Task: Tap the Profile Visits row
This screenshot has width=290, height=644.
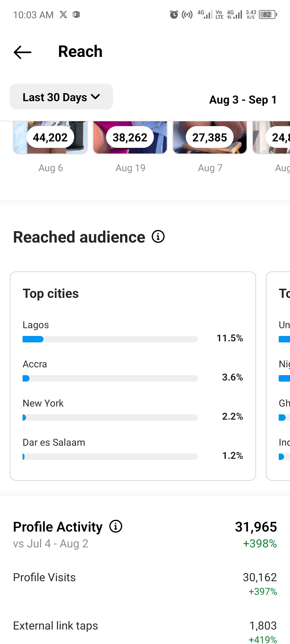Action: click(x=145, y=583)
